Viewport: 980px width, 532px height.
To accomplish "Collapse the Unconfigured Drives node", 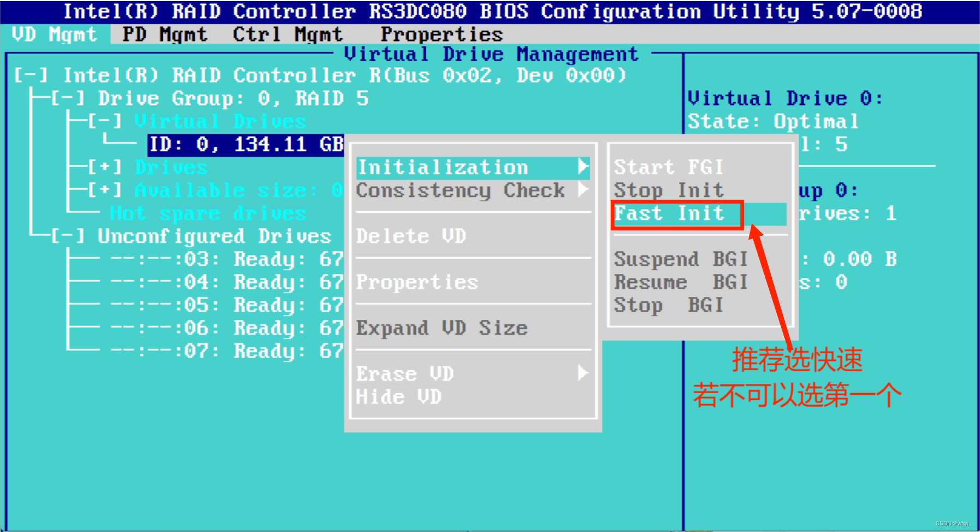I will tap(68, 236).
